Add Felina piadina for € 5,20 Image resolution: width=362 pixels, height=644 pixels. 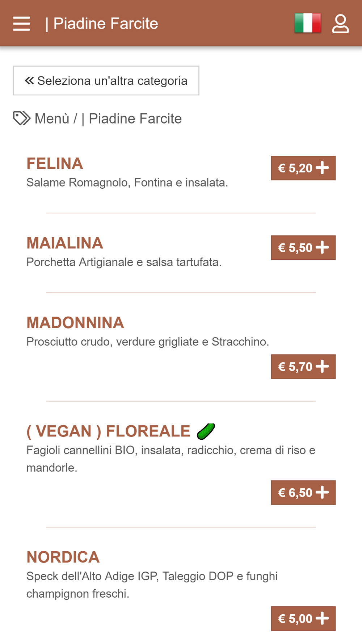(x=303, y=168)
